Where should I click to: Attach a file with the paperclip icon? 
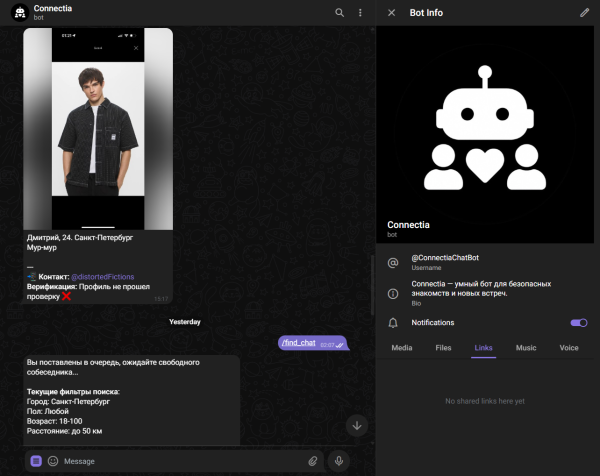(313, 461)
